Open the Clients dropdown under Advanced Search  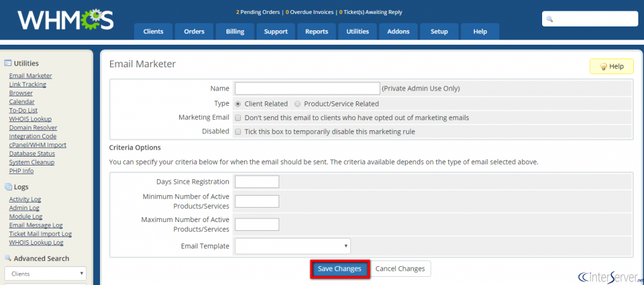[45, 274]
